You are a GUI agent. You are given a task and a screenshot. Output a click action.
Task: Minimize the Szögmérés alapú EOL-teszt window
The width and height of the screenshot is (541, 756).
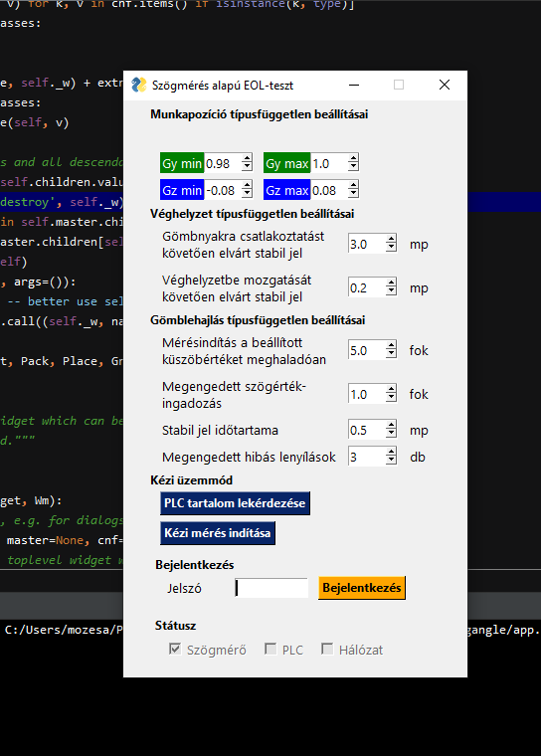354,85
